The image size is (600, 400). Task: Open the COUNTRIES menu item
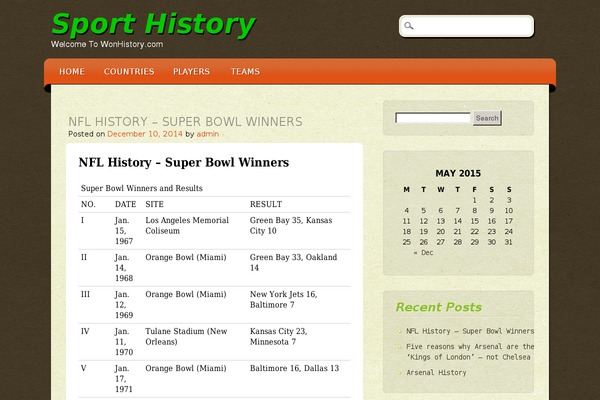click(129, 72)
